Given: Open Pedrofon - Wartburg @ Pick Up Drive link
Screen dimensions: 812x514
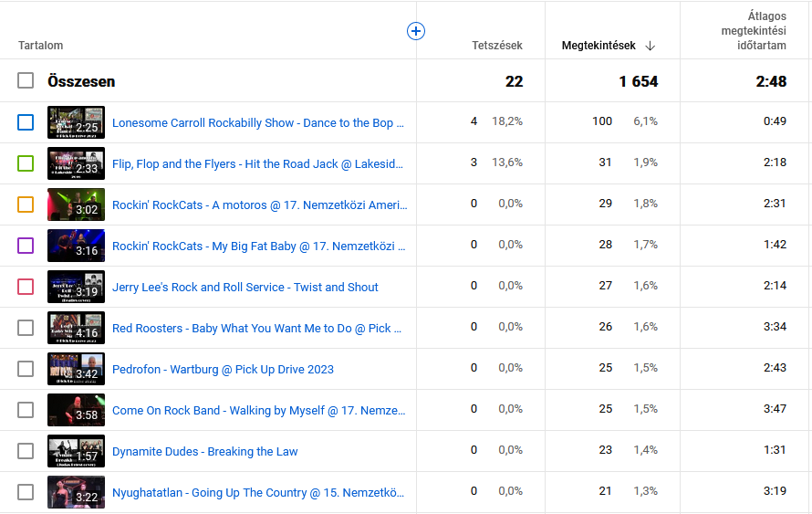Looking at the screenshot, I should [x=223, y=369].
